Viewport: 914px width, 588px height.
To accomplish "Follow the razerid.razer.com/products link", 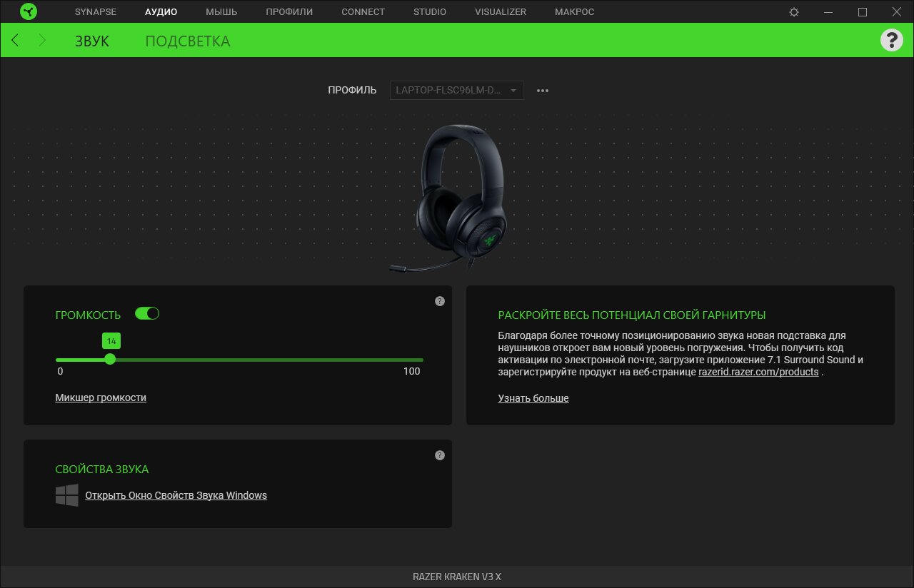I will tap(758, 372).
